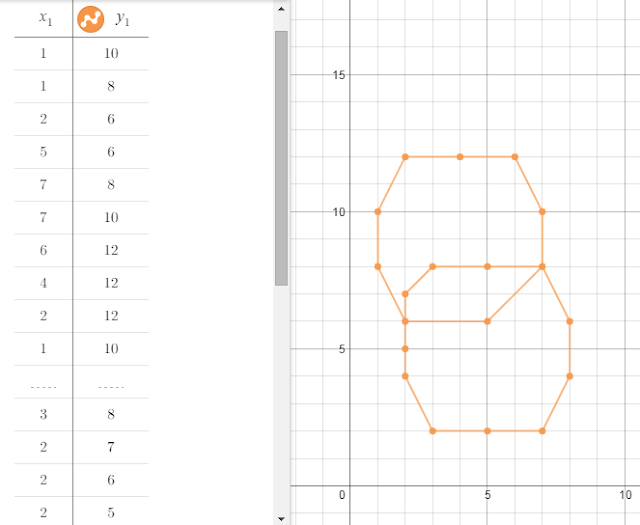Click x cell 2 in the row 2, 12
Image resolution: width=640 pixels, height=525 pixels.
tap(44, 316)
